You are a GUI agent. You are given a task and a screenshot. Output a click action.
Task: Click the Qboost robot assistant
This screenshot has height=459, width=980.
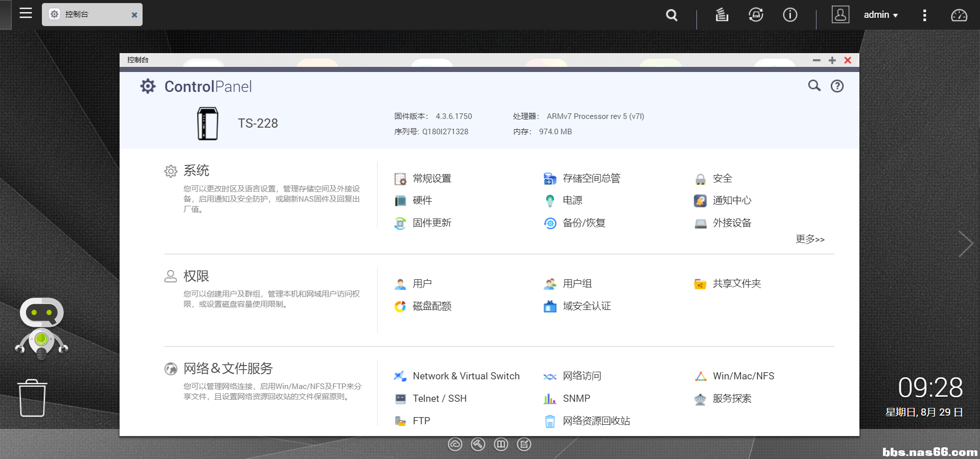tap(41, 328)
